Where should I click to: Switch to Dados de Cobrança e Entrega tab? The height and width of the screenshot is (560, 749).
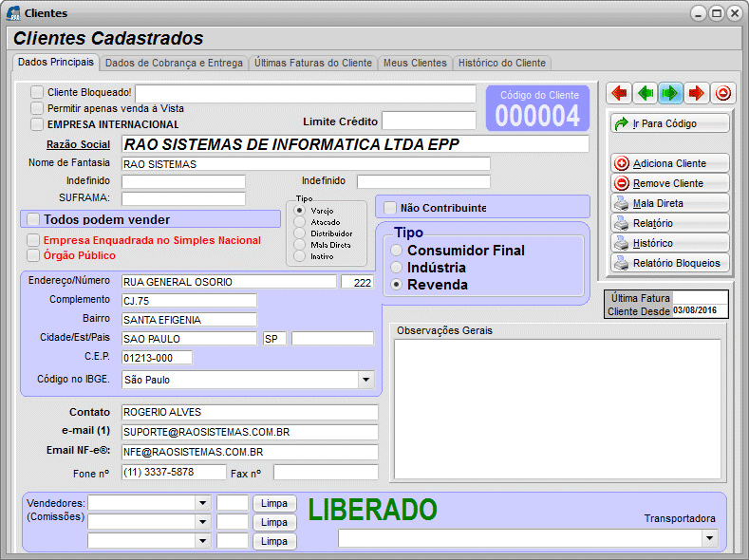pyautogui.click(x=174, y=63)
